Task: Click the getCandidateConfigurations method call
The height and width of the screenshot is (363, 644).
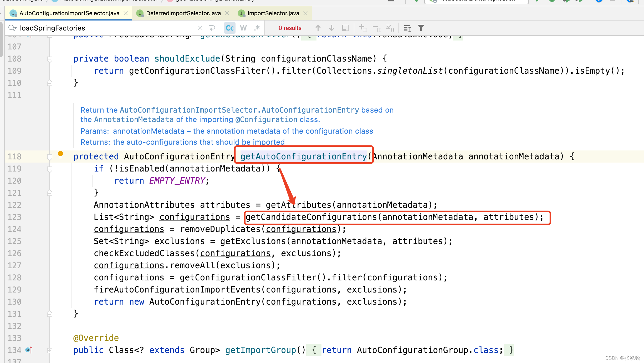Action: (311, 217)
